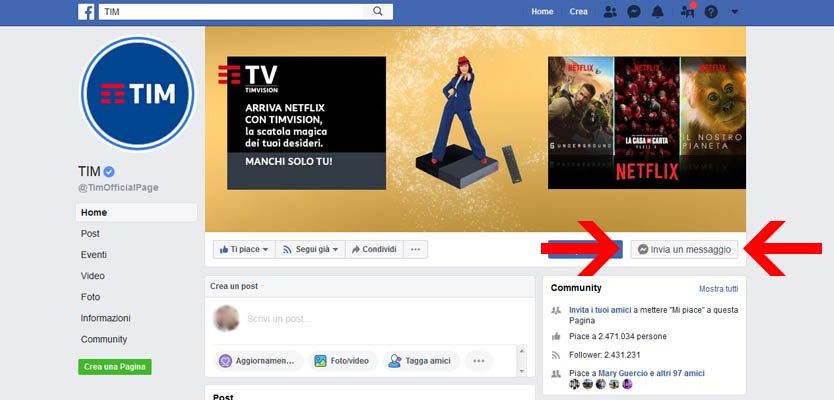834x400 pixels.
Task: Open the more options ellipsis under the cover
Action: (415, 249)
